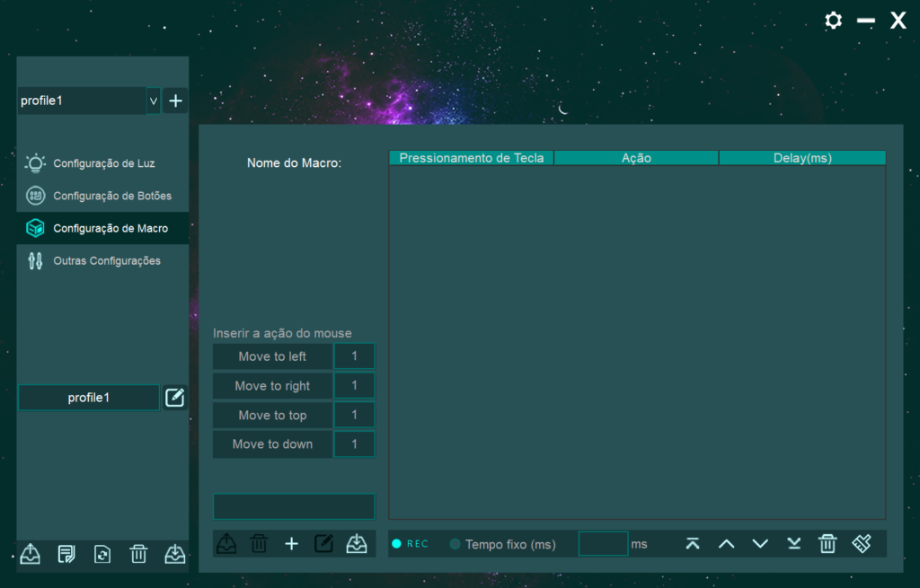Open Configuração de Luz section

coord(103,163)
